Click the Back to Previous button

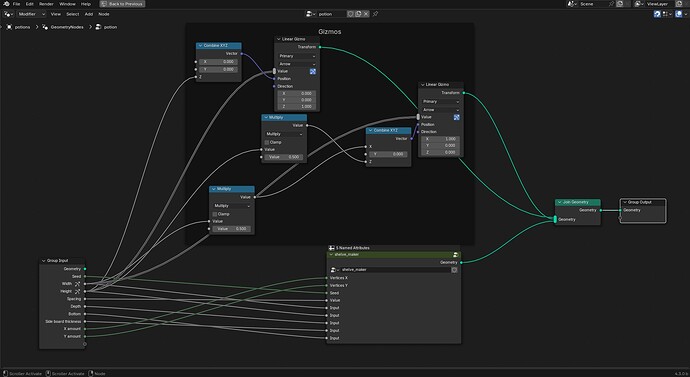pos(122,4)
